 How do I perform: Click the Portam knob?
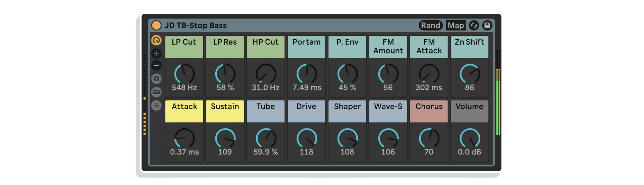pyautogui.click(x=307, y=74)
